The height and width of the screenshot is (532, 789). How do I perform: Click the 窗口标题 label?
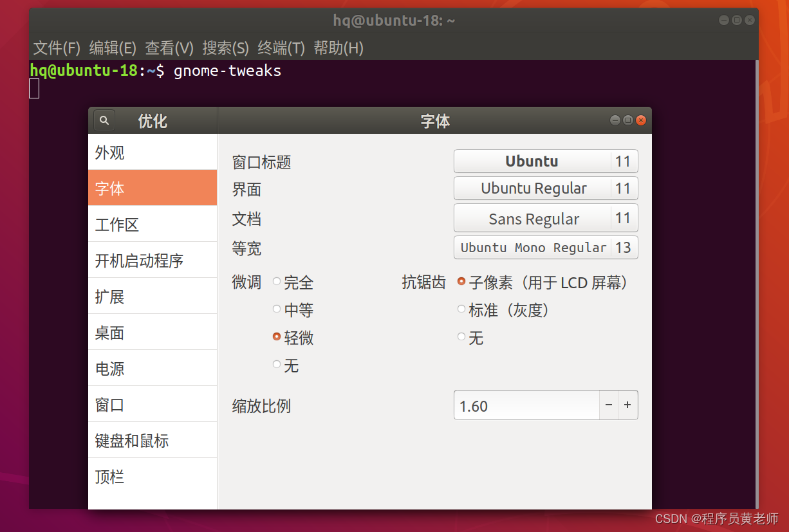[x=262, y=162]
